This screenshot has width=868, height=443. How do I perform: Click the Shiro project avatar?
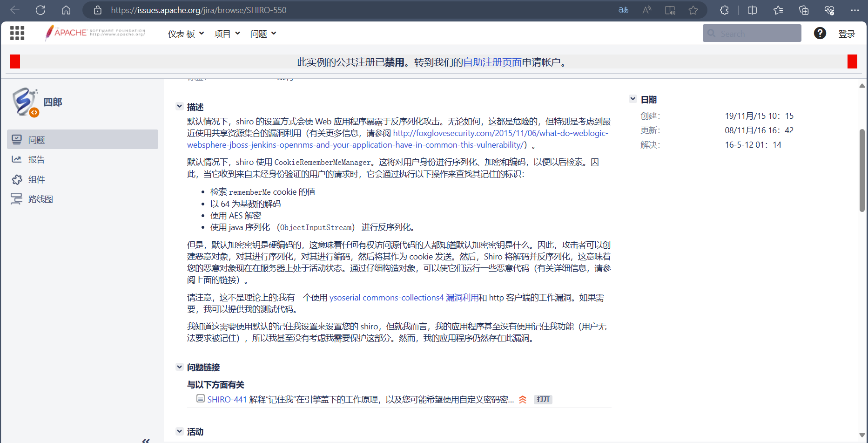(x=25, y=102)
